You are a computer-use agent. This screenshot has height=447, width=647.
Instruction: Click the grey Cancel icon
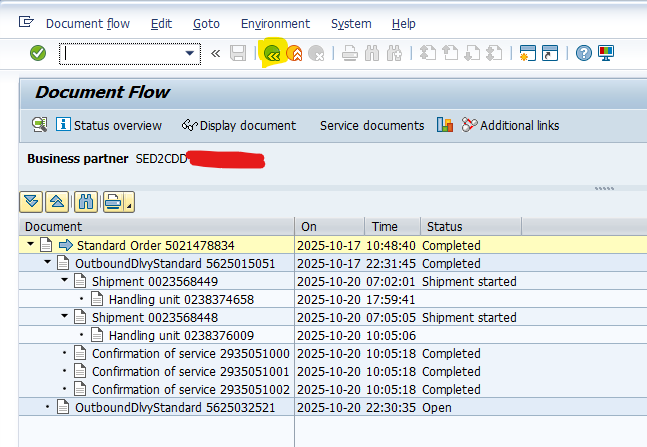316,54
